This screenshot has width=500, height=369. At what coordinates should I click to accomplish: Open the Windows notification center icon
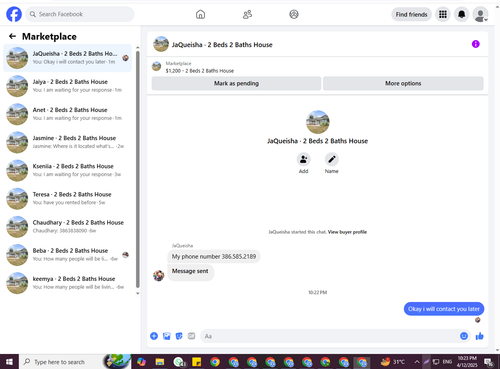[489, 362]
